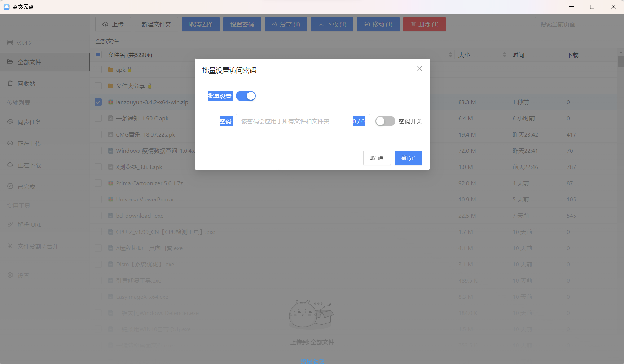Click the lock icon on 文件夹分享

click(x=150, y=86)
